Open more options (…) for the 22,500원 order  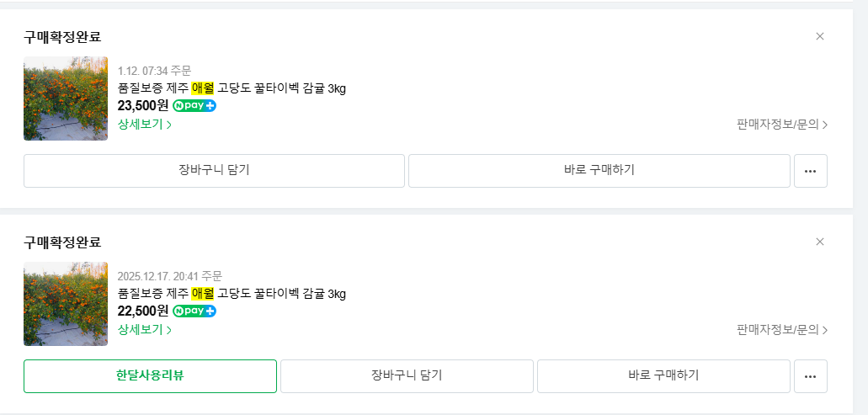click(811, 376)
